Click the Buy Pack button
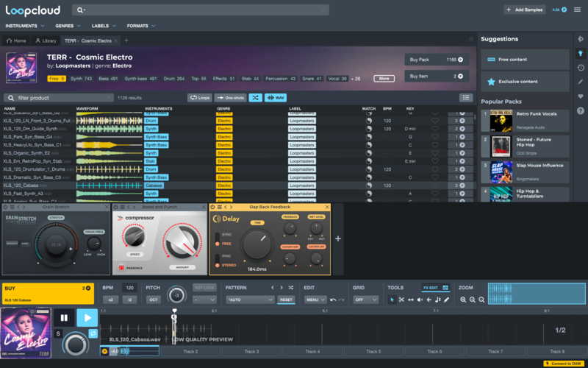Screen dimensions: 588x368 pyautogui.click(x=436, y=59)
